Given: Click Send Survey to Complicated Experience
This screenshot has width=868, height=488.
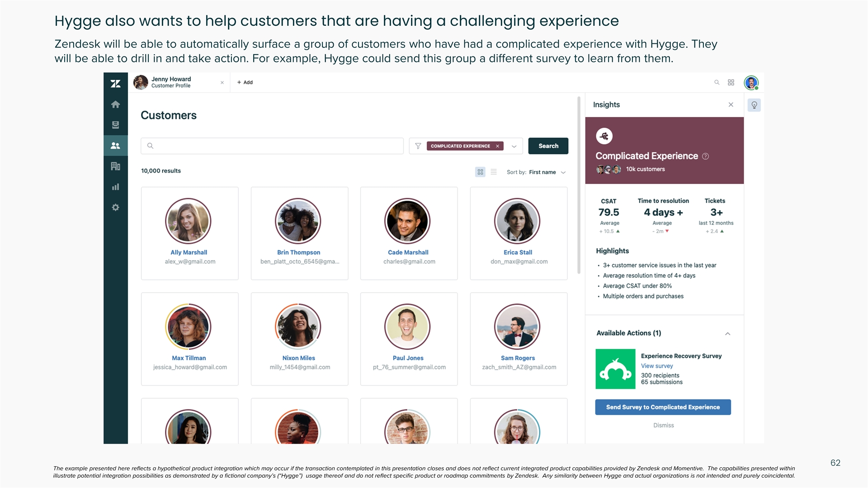Looking at the screenshot, I should pyautogui.click(x=663, y=407).
